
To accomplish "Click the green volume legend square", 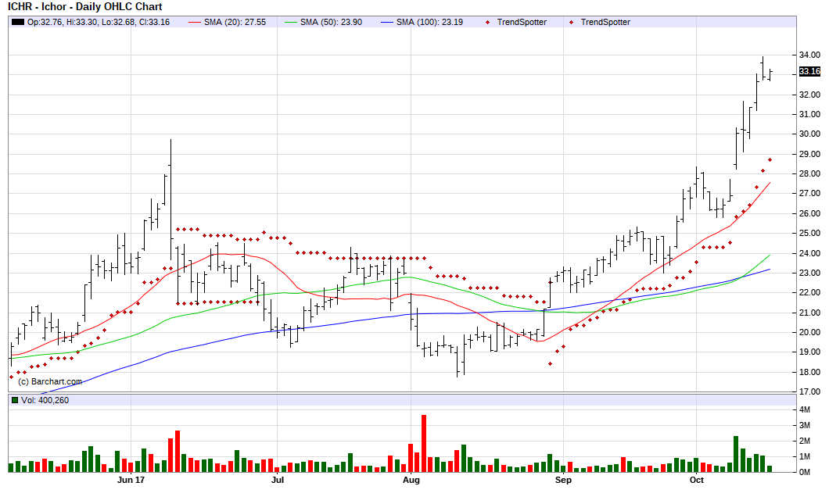I will tap(15, 400).
